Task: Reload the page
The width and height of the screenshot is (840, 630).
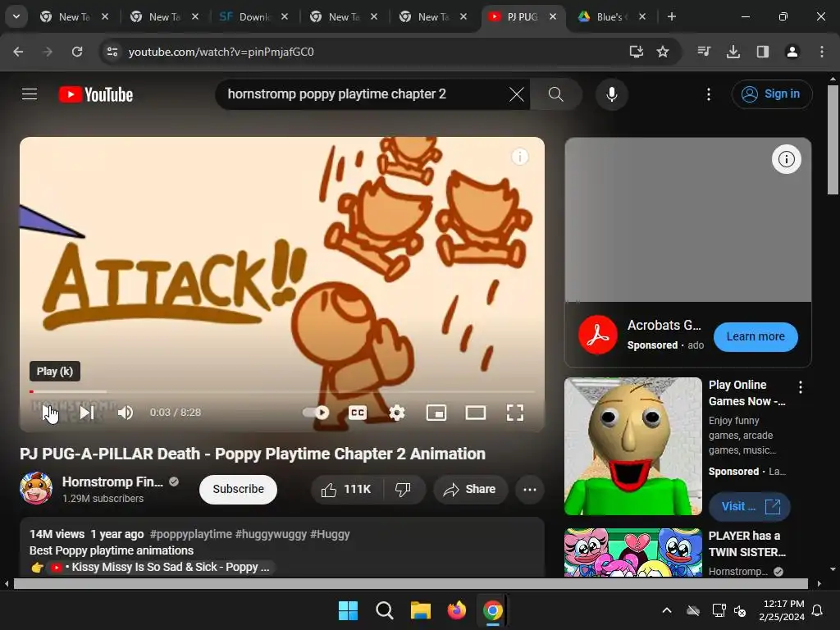Action: pyautogui.click(x=77, y=52)
